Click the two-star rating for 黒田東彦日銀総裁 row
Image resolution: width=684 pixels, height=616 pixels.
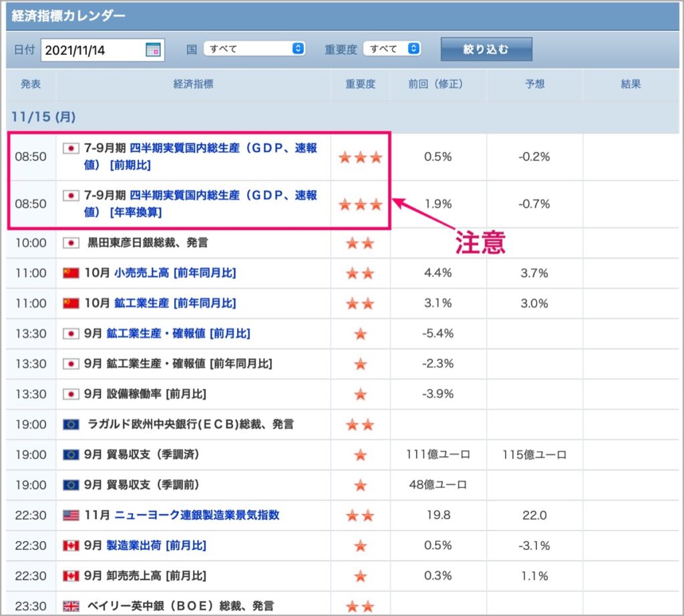(360, 243)
